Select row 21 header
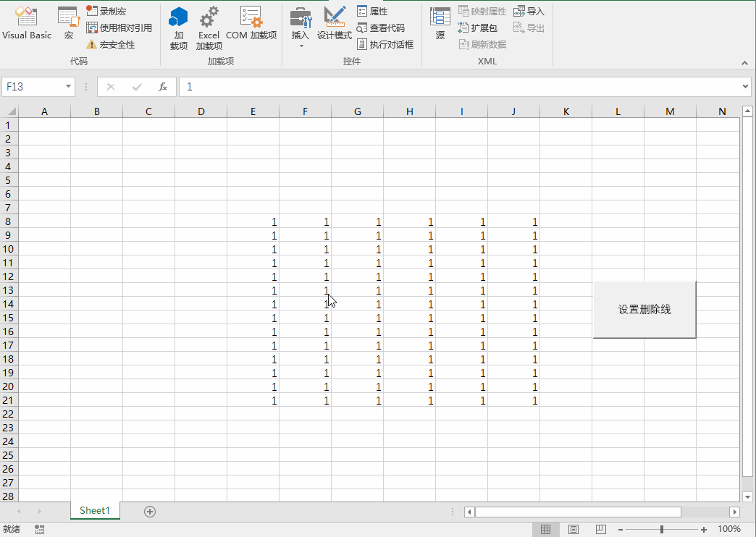Viewport: 756px width, 537px height. tap(9, 400)
